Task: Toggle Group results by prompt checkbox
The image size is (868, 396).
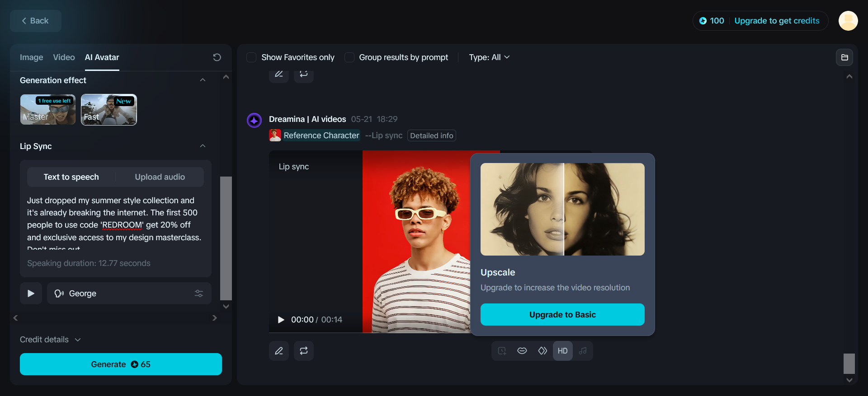Action: [x=349, y=57]
